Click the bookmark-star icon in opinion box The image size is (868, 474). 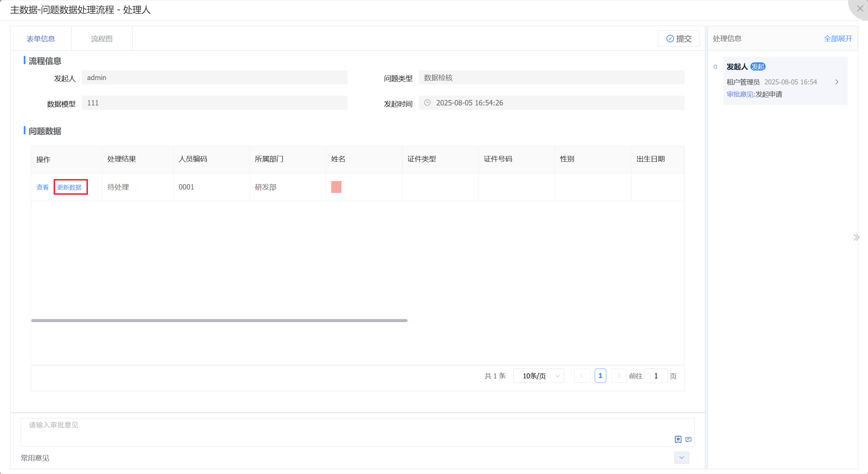click(678, 439)
